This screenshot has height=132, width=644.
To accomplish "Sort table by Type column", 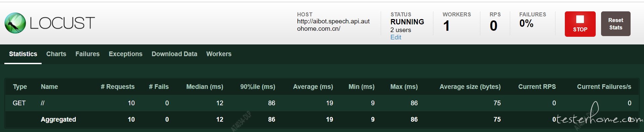I will pyautogui.click(x=20, y=87).
